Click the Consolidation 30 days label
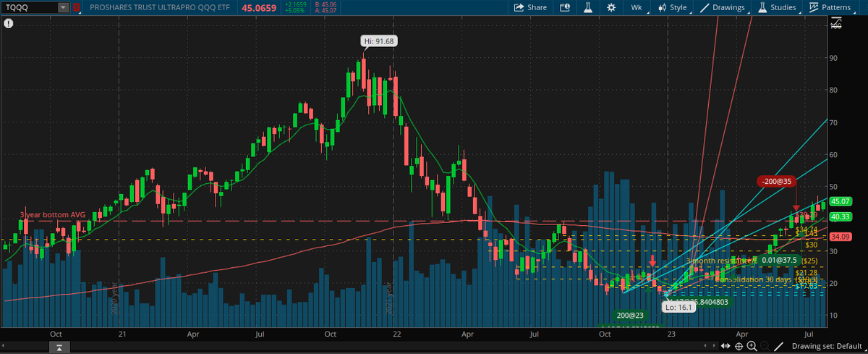This screenshot has height=354, width=868. coord(752,279)
